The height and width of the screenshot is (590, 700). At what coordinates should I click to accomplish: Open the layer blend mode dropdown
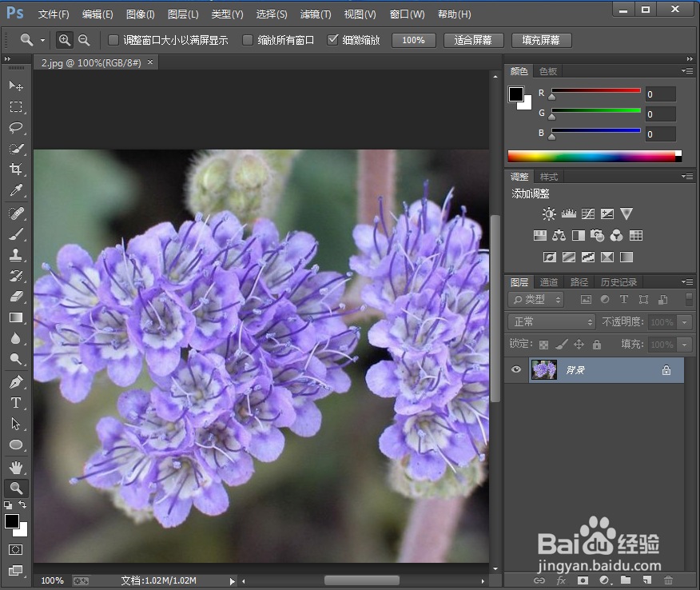(551, 321)
